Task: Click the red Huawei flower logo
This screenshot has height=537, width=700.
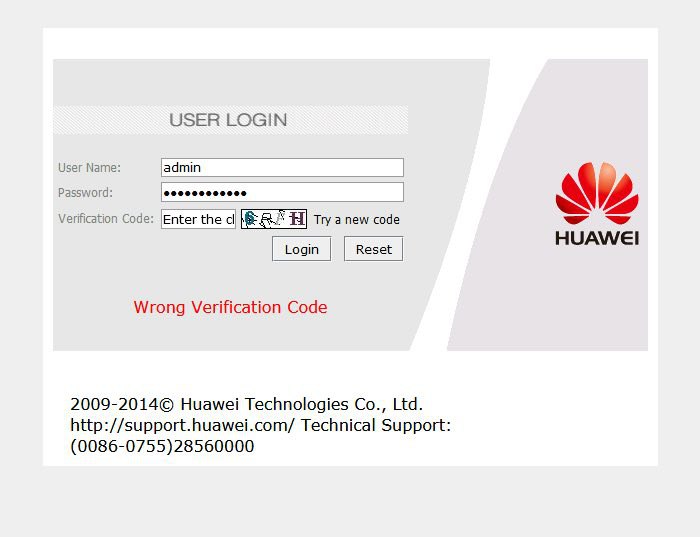Action: pos(597,193)
